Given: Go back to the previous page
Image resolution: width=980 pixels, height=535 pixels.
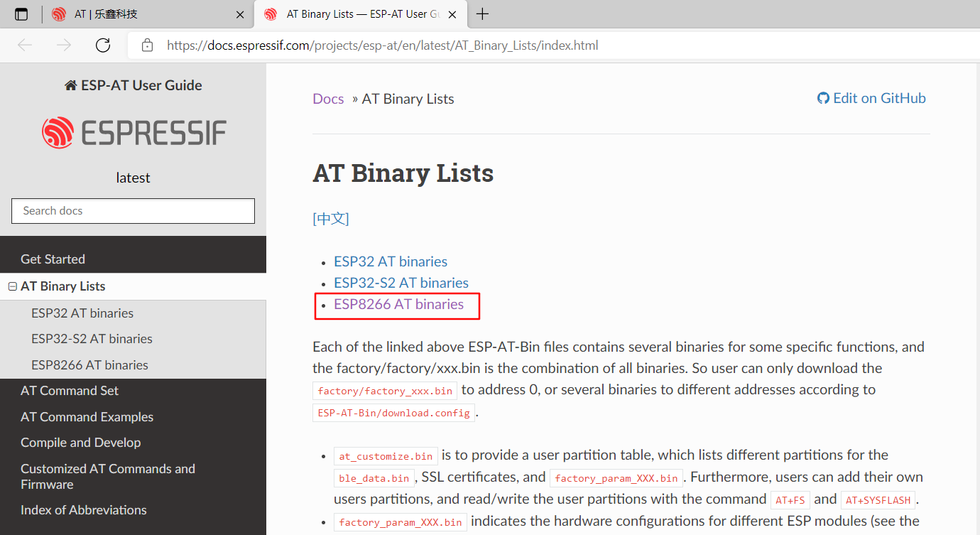Looking at the screenshot, I should tap(25, 45).
